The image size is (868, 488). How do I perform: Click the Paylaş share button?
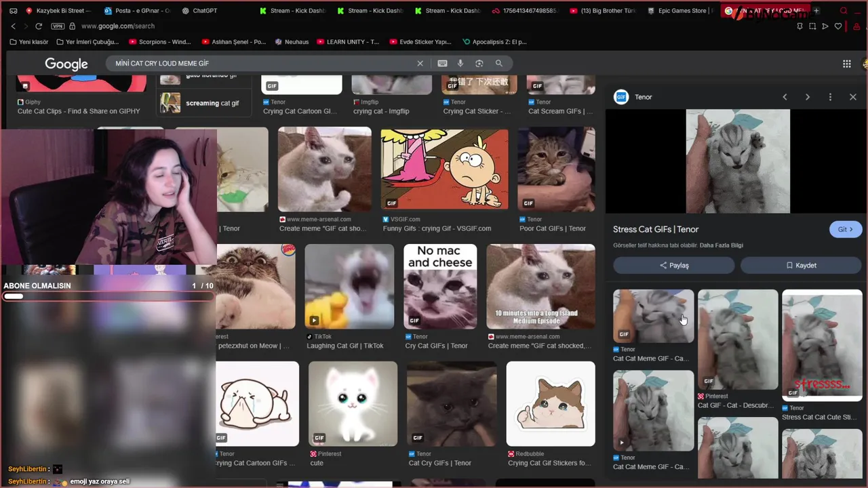point(673,266)
